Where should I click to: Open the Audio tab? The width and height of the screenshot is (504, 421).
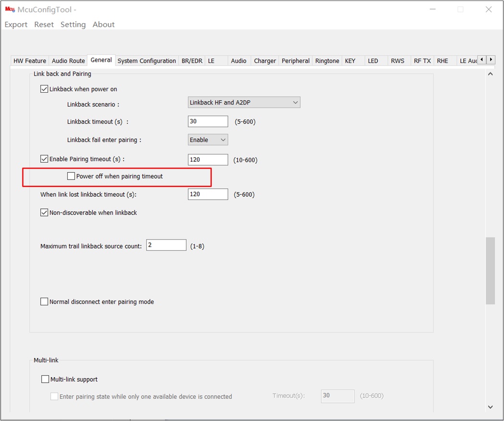(239, 61)
